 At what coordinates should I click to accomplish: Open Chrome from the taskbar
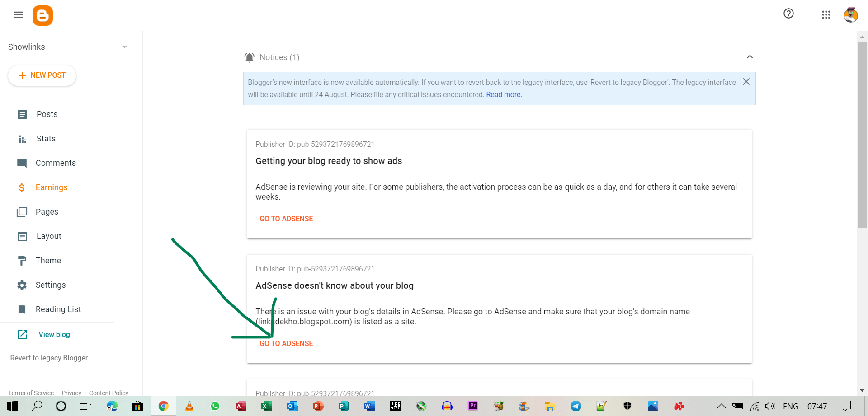pyautogui.click(x=164, y=406)
